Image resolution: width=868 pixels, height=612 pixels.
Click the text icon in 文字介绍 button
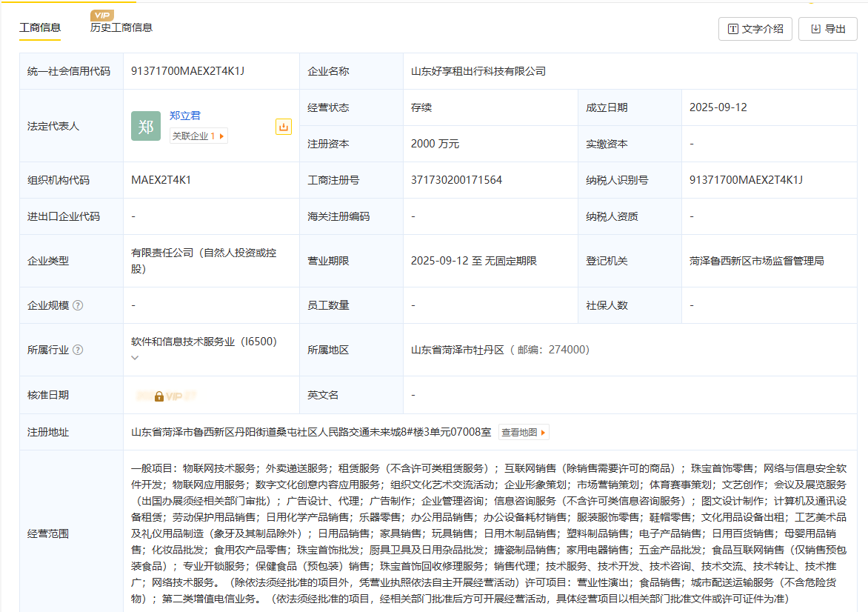coord(733,29)
